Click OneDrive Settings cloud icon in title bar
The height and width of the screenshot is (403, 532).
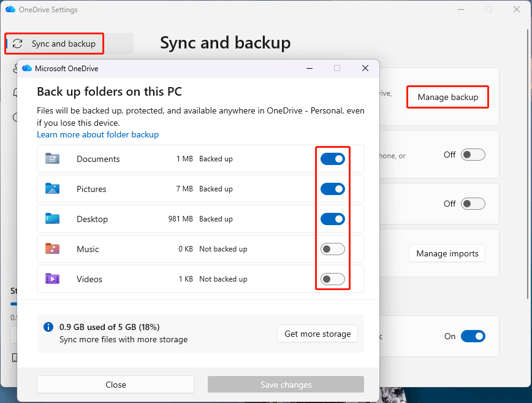click(x=10, y=9)
